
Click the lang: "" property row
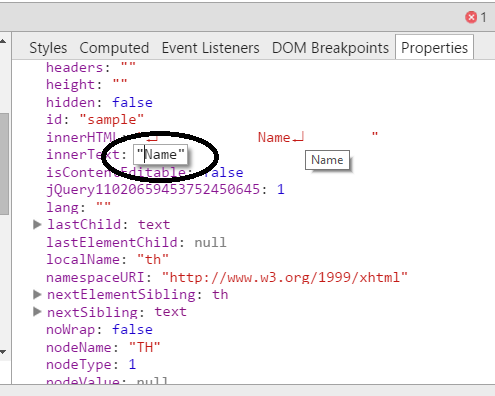(78, 207)
